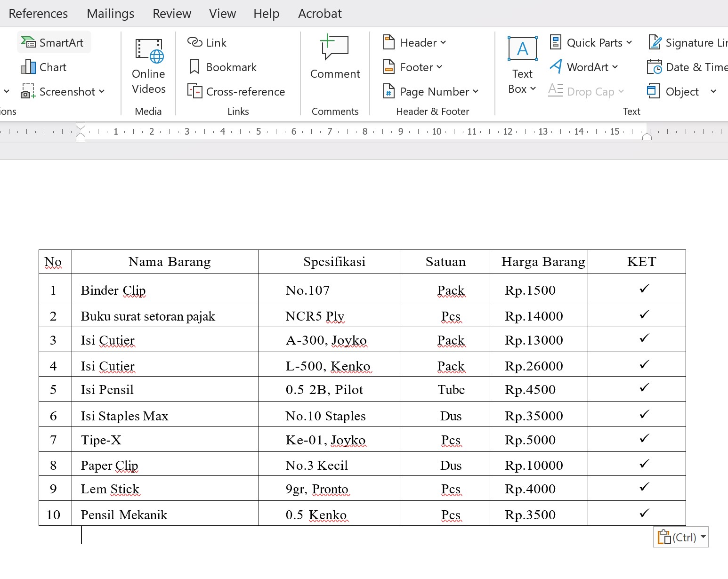Open the Header dropdown
Viewport: 728px width, 579px height.
(414, 42)
